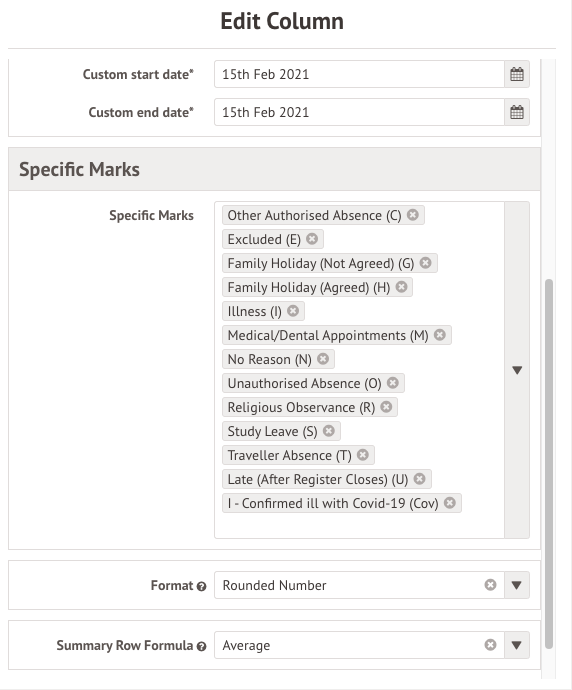Show help for Summary Row Formula
The height and width of the screenshot is (690, 572).
[x=202, y=646]
